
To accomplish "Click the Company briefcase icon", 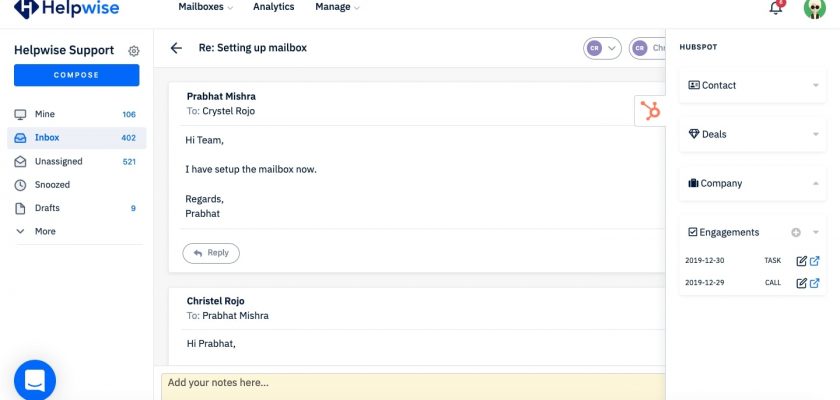I will coord(693,183).
